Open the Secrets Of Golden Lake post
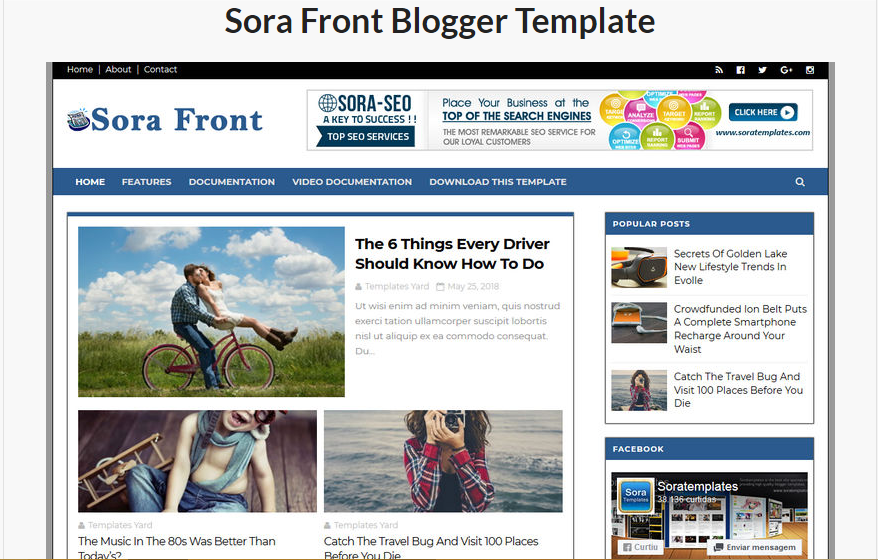878x560 pixels. tap(730, 267)
